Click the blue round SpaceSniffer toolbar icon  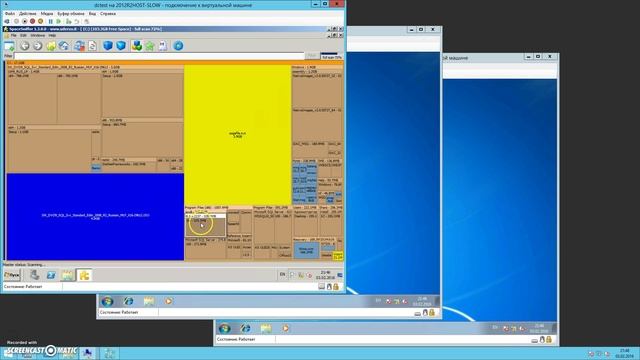click(178, 46)
